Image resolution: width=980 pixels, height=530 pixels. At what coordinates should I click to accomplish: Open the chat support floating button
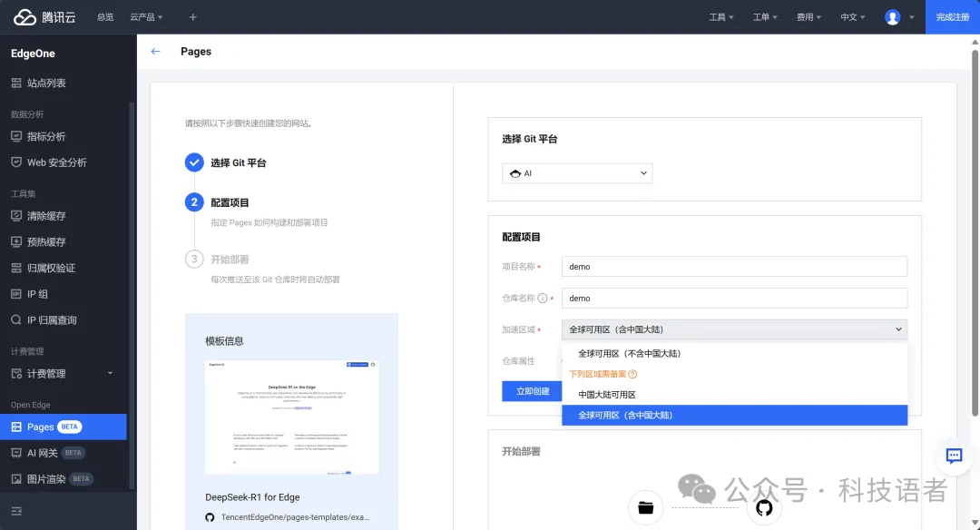point(954,456)
